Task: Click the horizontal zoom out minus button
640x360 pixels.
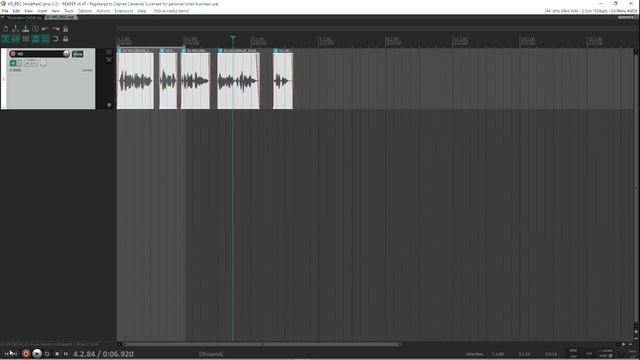Action: pos(630,344)
